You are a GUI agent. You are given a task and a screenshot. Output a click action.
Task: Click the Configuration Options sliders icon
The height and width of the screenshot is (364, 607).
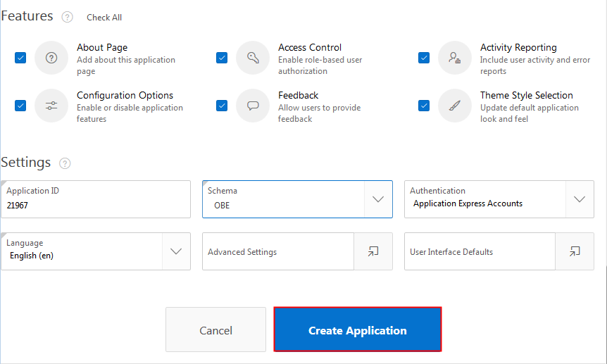[x=51, y=106]
